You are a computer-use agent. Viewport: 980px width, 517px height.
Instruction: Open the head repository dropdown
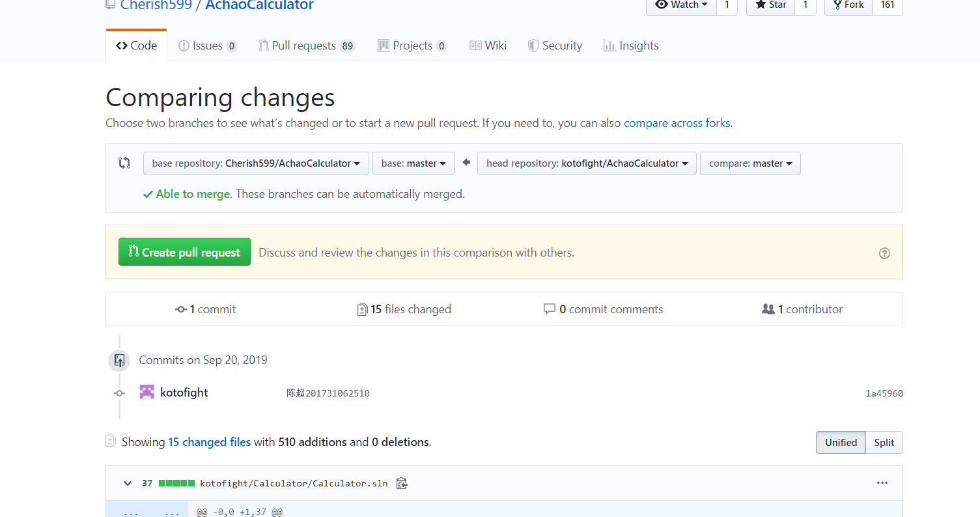[587, 163]
